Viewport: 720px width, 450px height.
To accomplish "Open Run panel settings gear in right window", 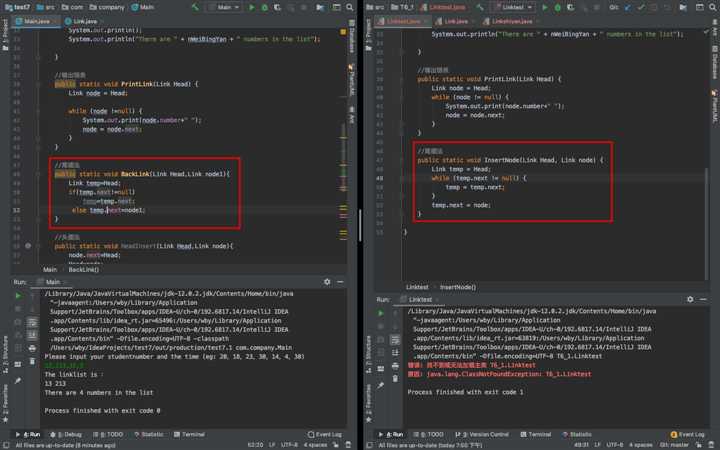I will coord(690,299).
